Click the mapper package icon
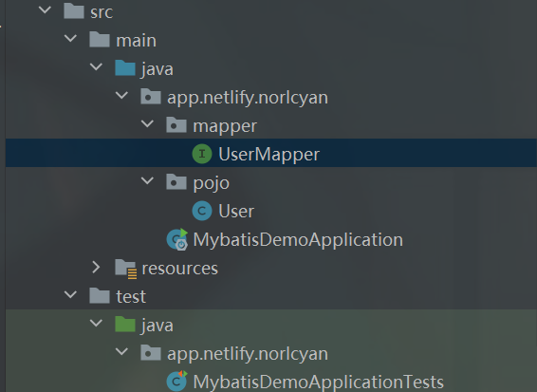Screen dimensions: 537x392 176,124
